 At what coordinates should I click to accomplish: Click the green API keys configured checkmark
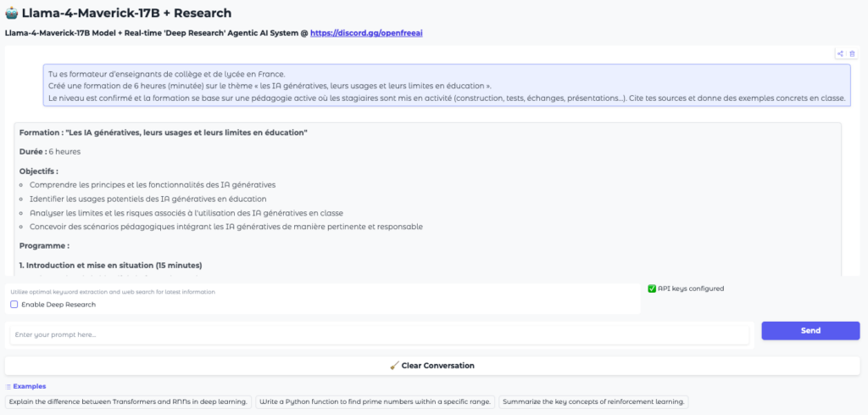(652, 289)
